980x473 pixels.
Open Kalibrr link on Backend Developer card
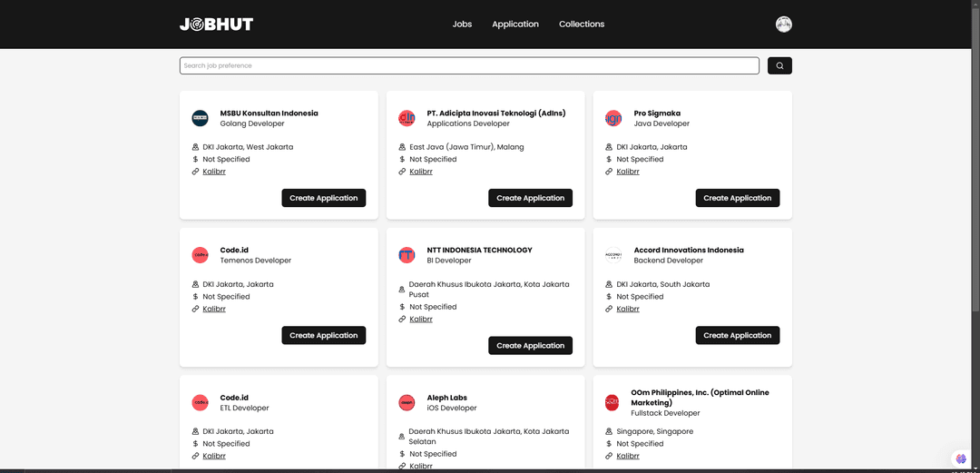click(x=628, y=309)
